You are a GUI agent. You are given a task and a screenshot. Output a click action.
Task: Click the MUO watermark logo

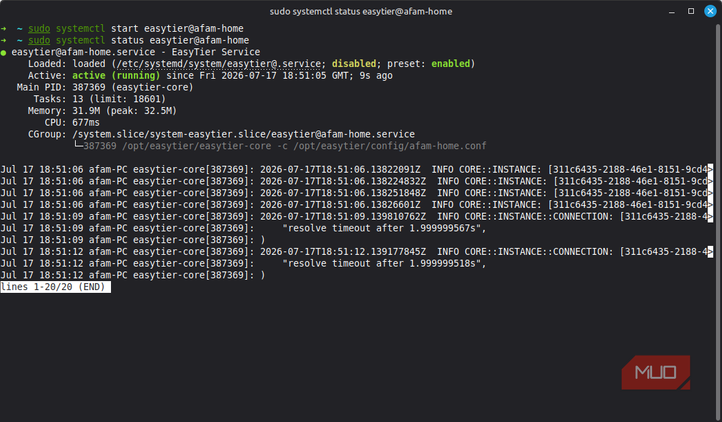point(656,372)
